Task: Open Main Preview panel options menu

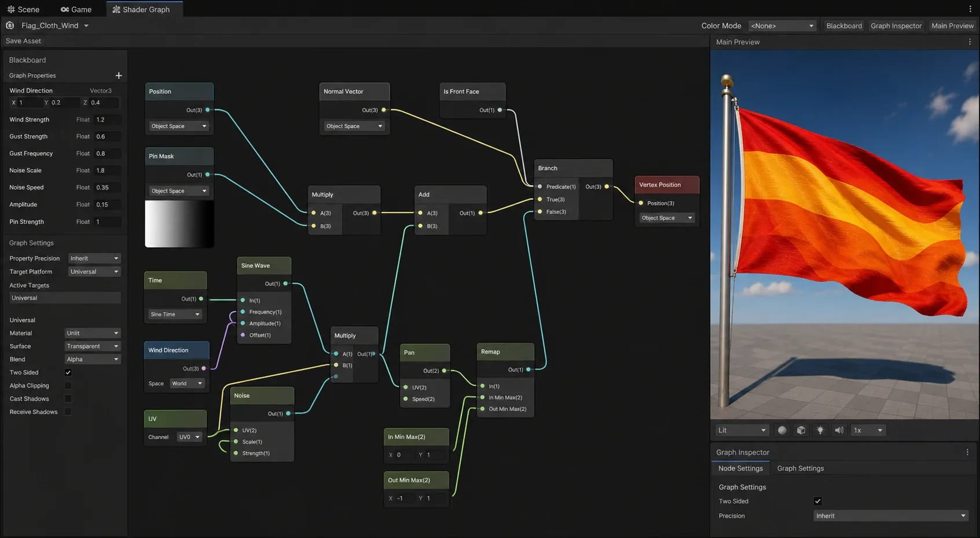Action: pos(970,42)
